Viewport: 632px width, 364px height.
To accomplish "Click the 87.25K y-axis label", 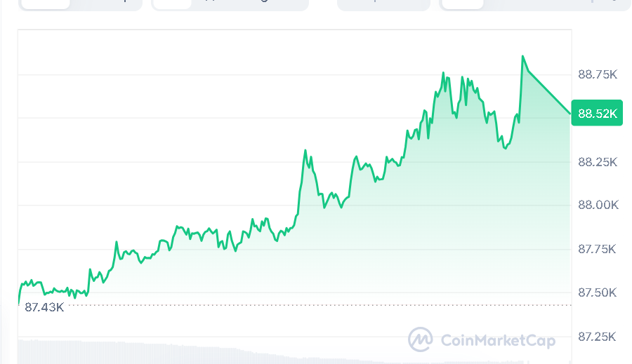I will [597, 337].
